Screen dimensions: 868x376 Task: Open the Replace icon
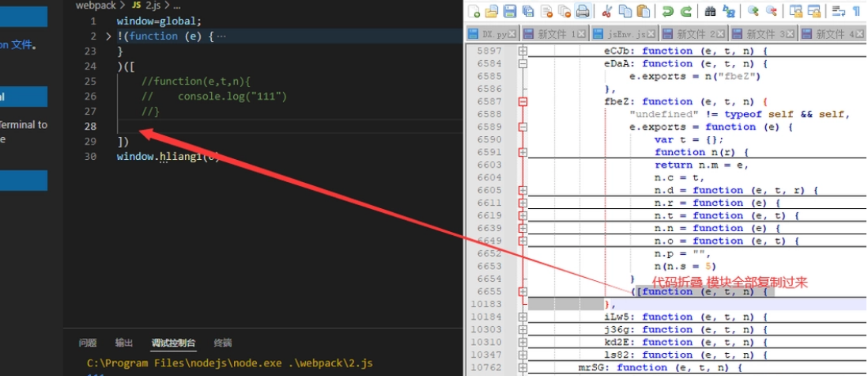coord(729,10)
